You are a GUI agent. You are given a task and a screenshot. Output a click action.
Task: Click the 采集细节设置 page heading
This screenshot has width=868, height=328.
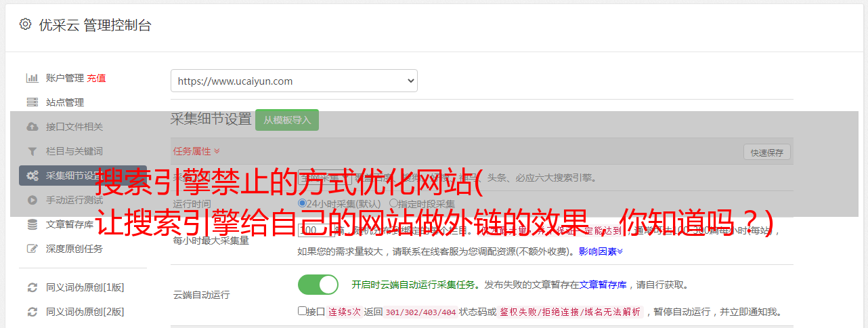click(x=211, y=119)
